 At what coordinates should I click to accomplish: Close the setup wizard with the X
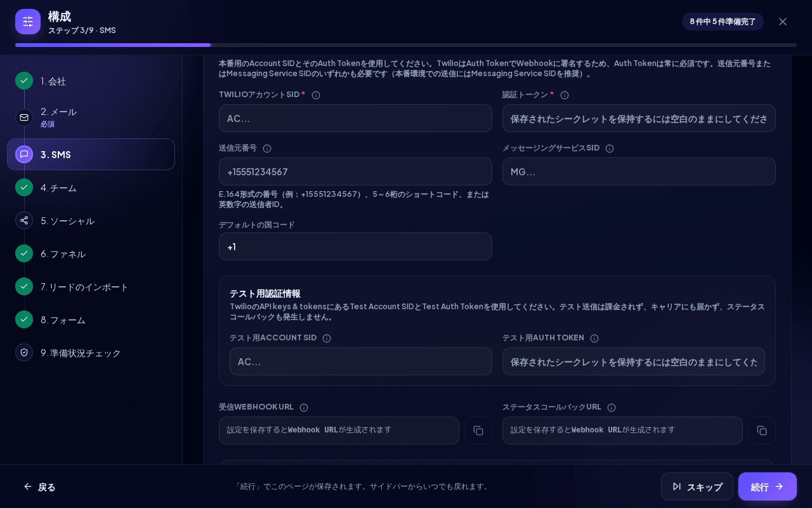pos(783,22)
